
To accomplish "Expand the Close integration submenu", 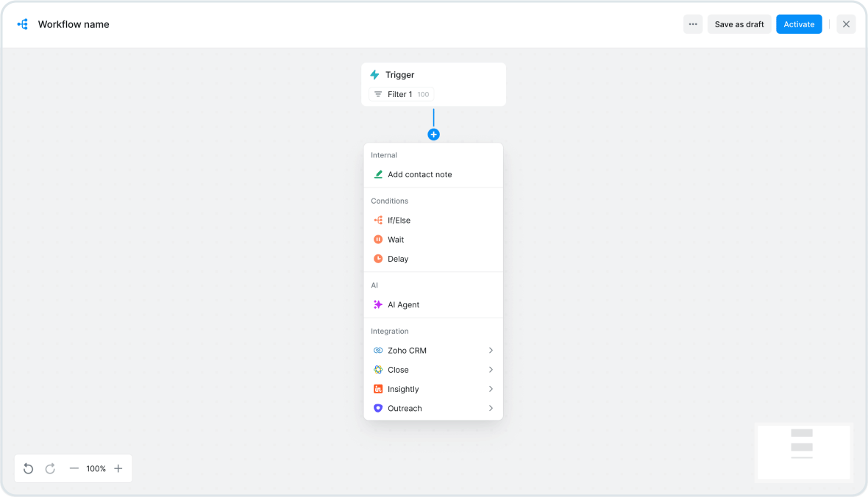I will (x=491, y=369).
